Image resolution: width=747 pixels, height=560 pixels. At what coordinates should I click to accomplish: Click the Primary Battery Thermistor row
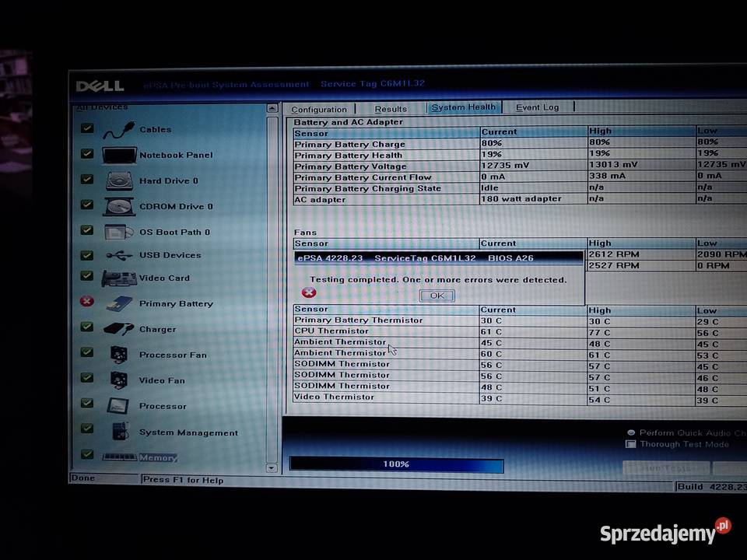[519, 320]
